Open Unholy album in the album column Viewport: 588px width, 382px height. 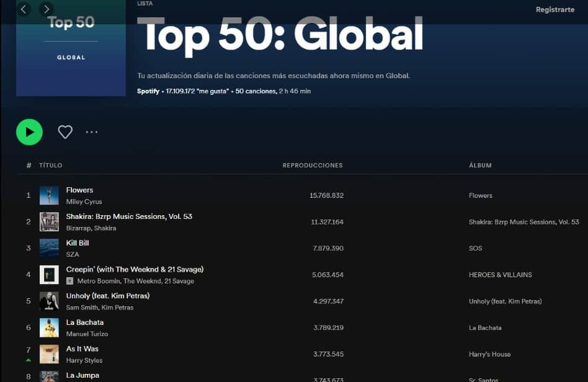pos(505,301)
